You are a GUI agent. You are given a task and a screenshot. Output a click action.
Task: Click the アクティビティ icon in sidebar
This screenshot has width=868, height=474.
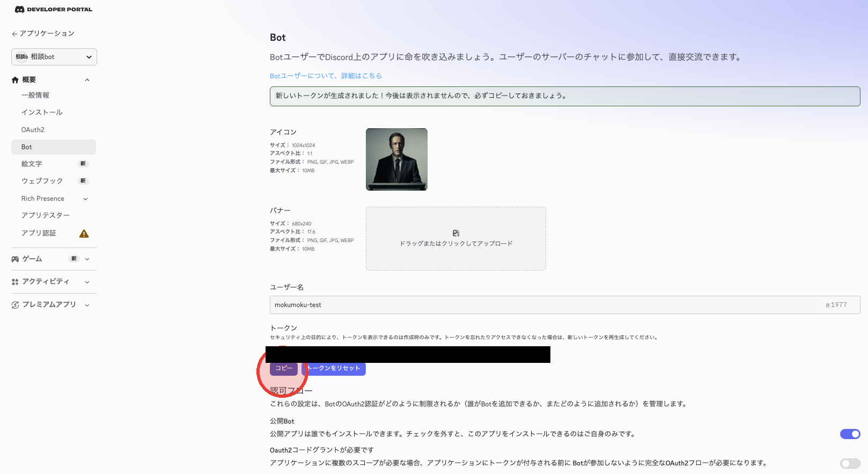coord(15,282)
